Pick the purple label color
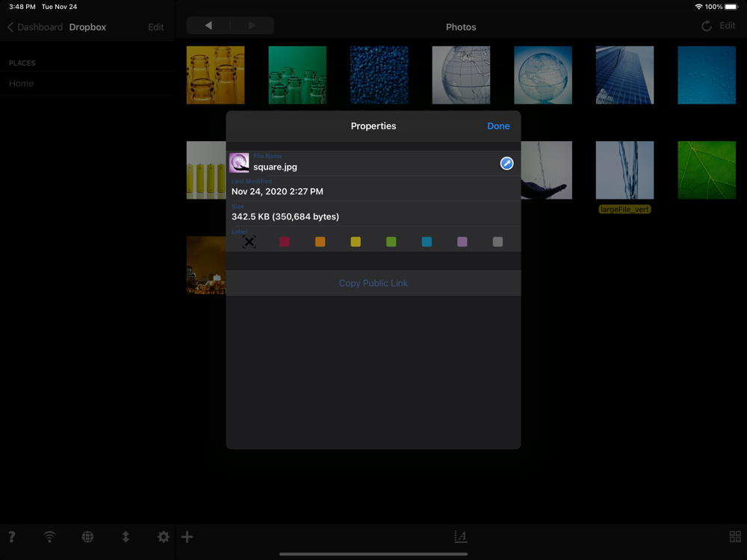 [462, 242]
